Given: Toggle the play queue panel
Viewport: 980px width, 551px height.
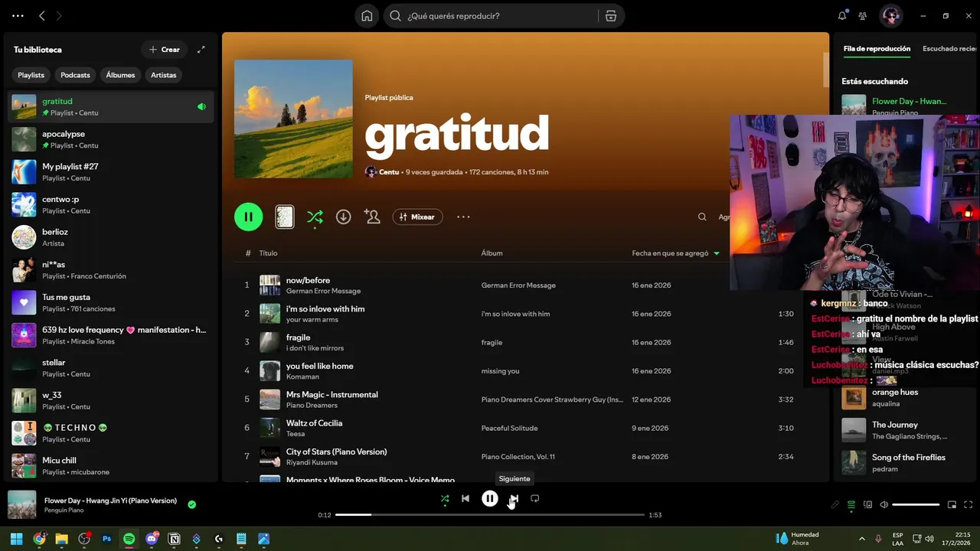Looking at the screenshot, I should [x=851, y=505].
